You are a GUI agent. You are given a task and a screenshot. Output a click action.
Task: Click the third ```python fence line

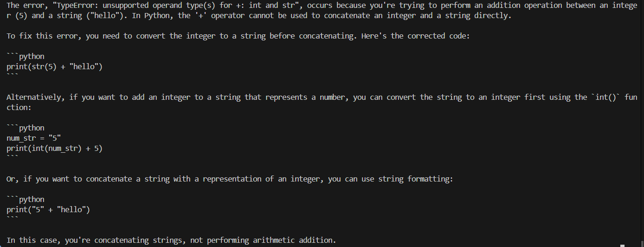(26, 199)
